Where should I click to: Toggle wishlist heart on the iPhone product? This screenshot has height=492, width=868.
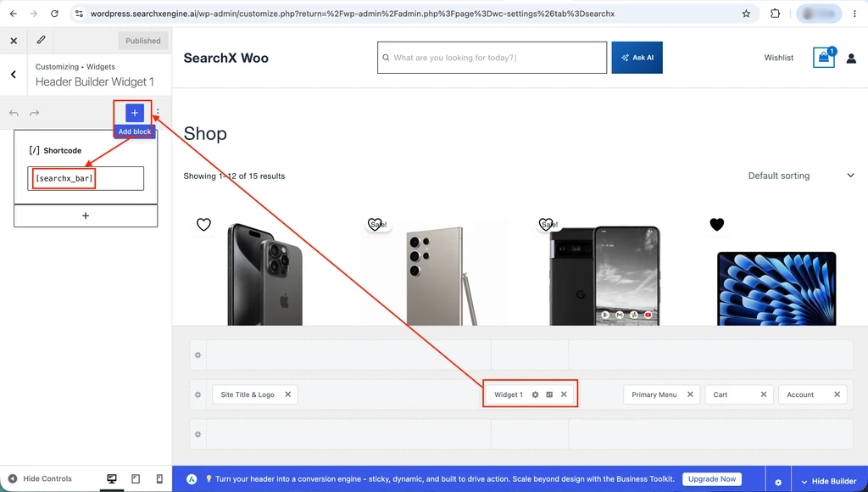[203, 225]
